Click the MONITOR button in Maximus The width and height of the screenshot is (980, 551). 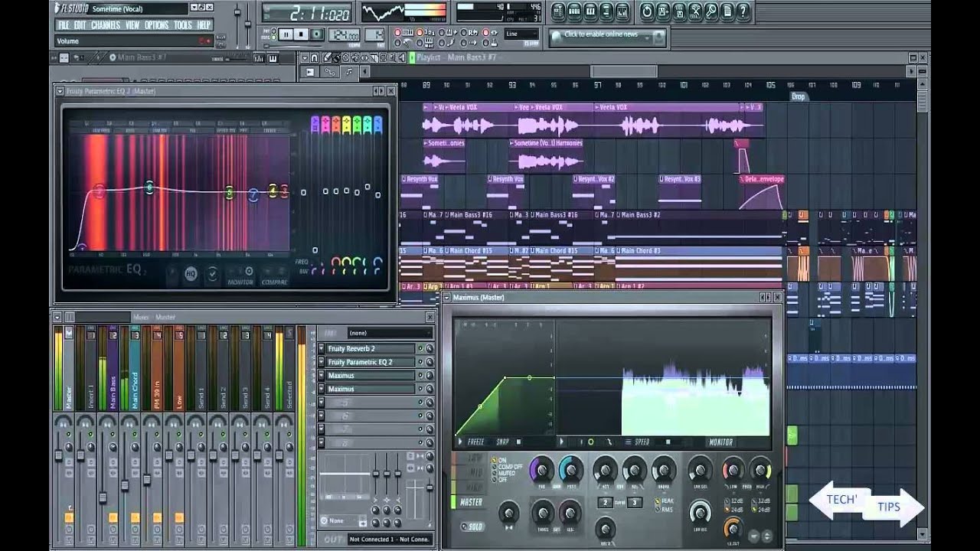(x=720, y=442)
